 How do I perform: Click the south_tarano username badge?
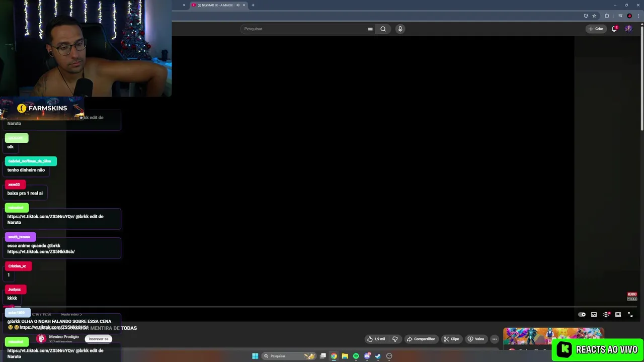pos(20,237)
